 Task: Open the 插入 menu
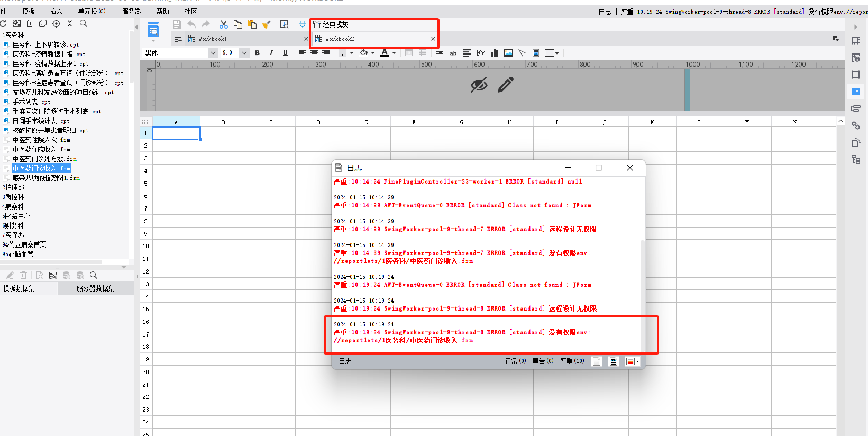(x=56, y=11)
